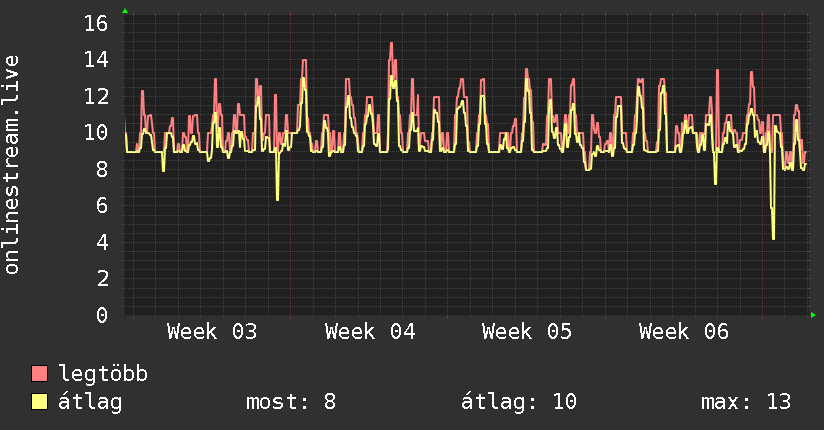Click the yellow dip to 6 in Week 03

pos(277,198)
